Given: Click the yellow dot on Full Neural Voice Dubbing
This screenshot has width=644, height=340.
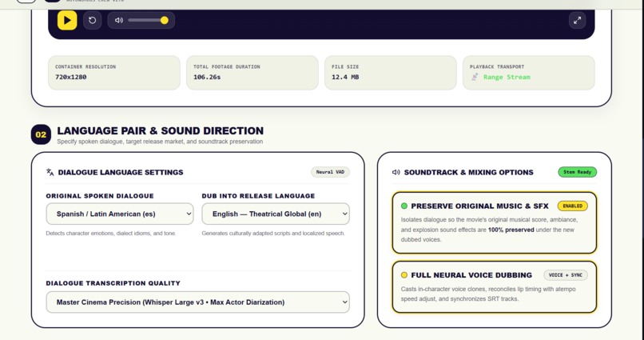Looking at the screenshot, I should click(404, 275).
